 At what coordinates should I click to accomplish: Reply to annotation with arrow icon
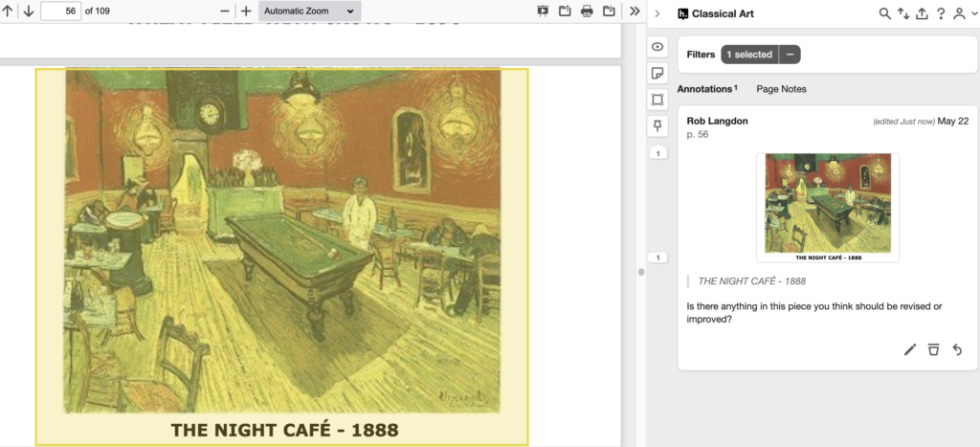[x=957, y=349]
